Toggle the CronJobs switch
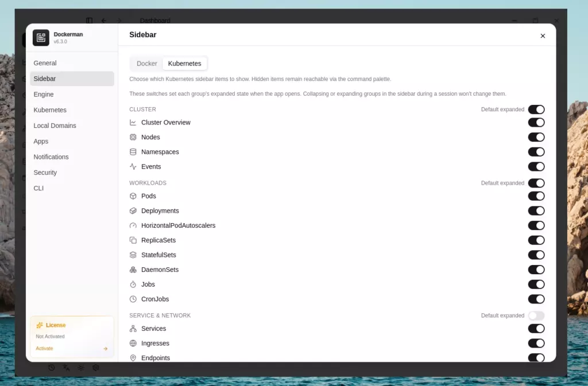Image resolution: width=588 pixels, height=386 pixels. [x=536, y=299]
